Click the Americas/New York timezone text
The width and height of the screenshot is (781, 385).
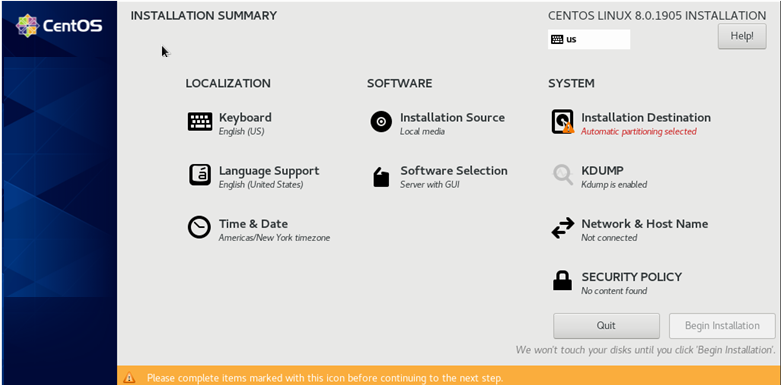coord(274,238)
